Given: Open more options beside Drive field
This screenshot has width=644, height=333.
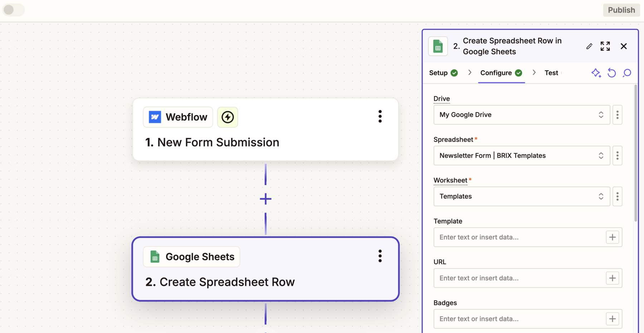Looking at the screenshot, I should (x=617, y=115).
